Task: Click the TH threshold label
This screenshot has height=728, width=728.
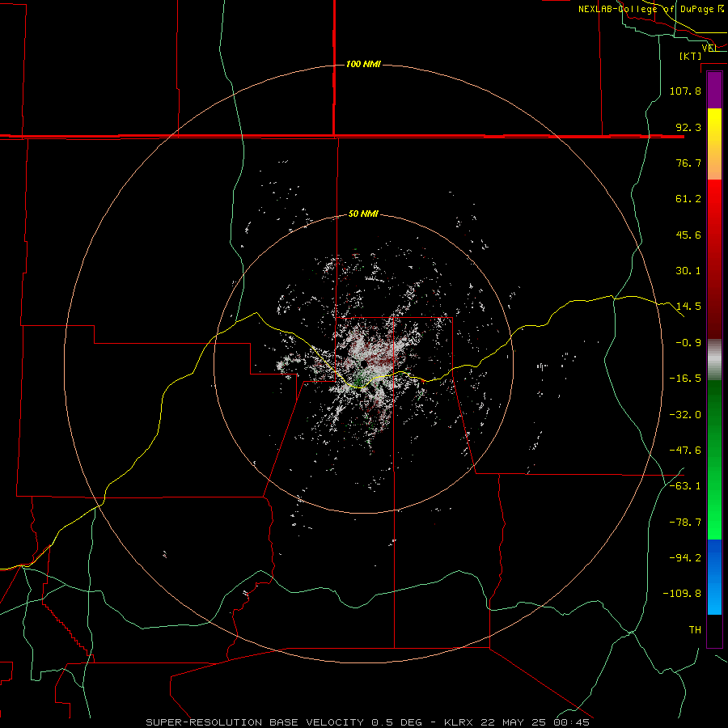Action: click(695, 630)
